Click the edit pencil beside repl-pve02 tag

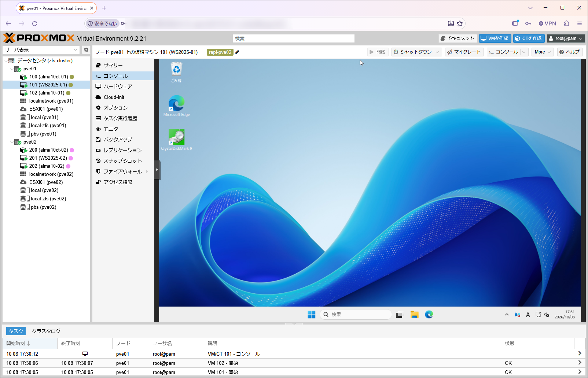pyautogui.click(x=237, y=52)
